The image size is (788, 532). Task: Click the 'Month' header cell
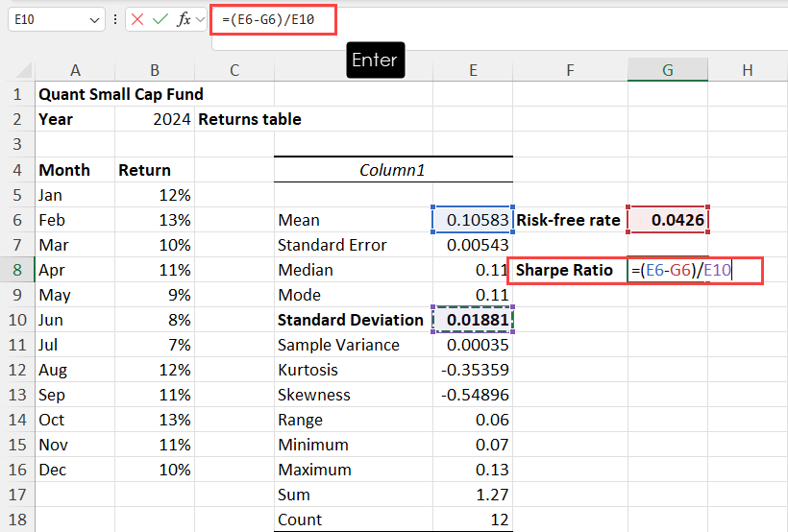75,170
